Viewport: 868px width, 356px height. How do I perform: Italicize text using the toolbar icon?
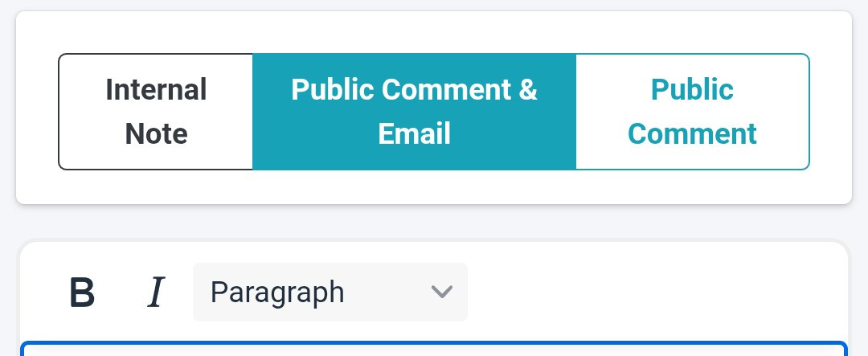click(x=156, y=293)
